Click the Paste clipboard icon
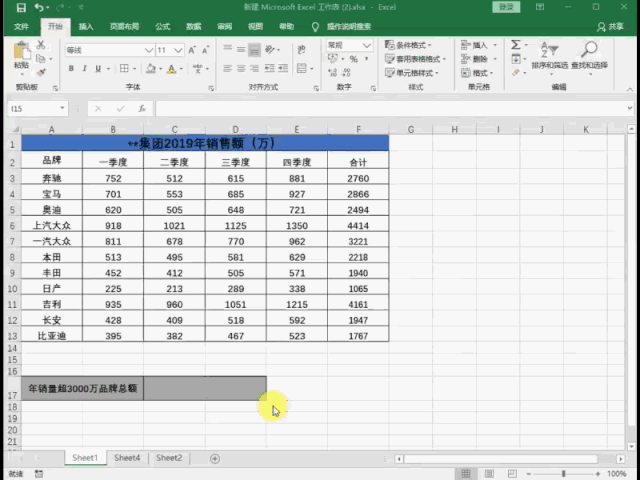Viewport: 640px width, 480px height. point(22,52)
